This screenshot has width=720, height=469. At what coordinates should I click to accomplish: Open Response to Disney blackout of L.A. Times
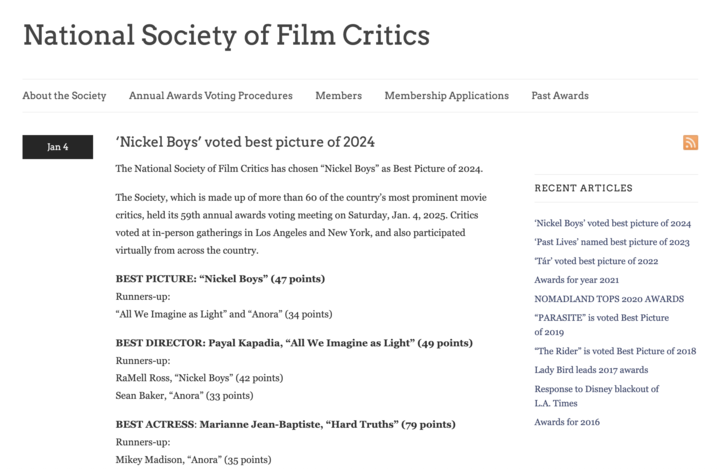point(596,396)
